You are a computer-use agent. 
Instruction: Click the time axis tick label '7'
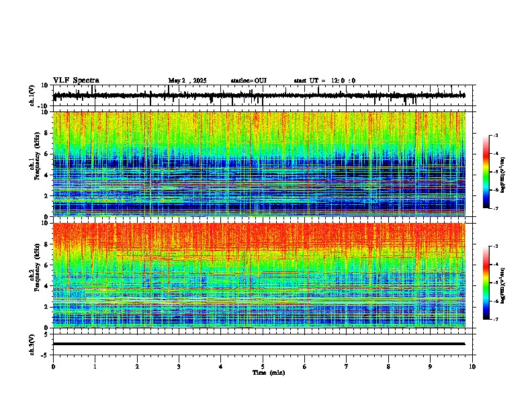(x=347, y=366)
